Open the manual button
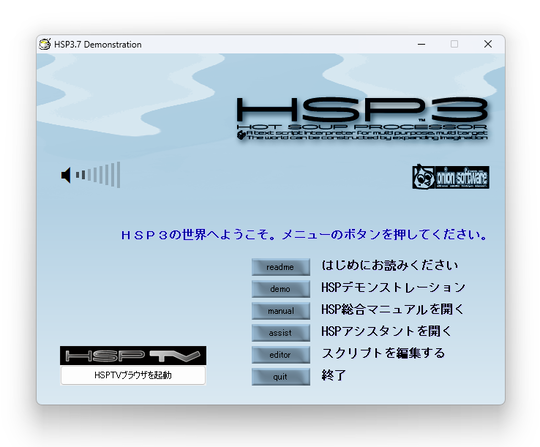This screenshot has width=540, height=447. point(281,311)
